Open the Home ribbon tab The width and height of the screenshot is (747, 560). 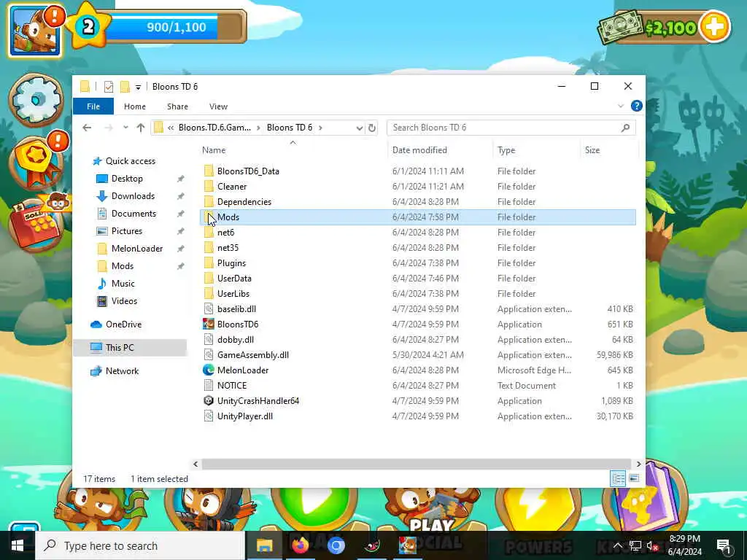(135, 106)
